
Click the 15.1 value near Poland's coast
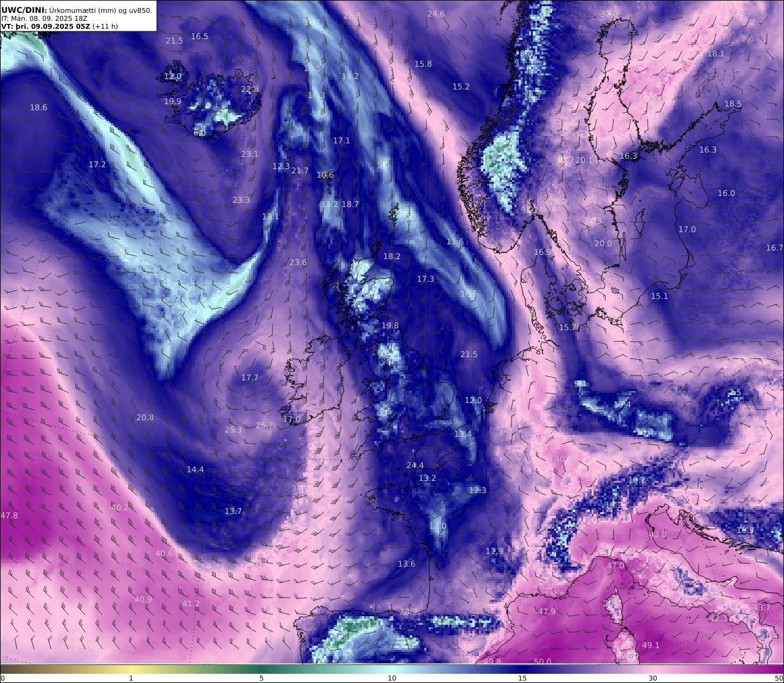pos(660,296)
